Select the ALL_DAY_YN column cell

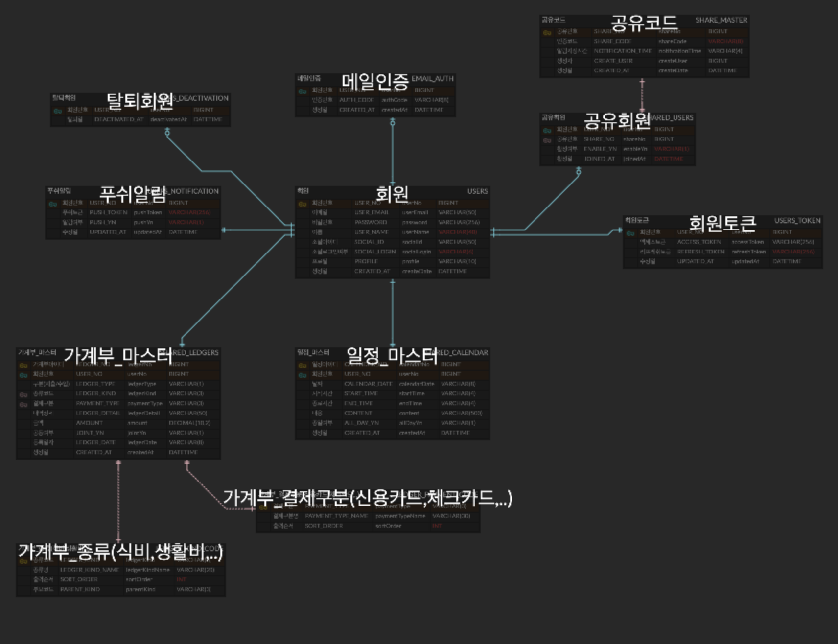point(361,423)
